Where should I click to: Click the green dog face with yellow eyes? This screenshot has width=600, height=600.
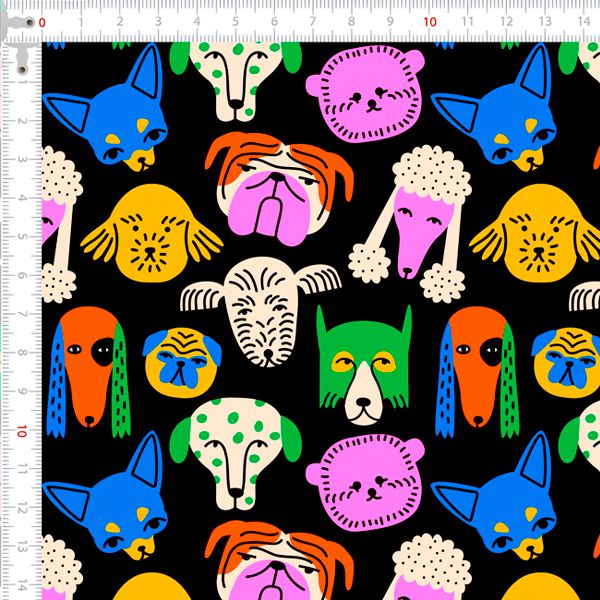(x=365, y=365)
